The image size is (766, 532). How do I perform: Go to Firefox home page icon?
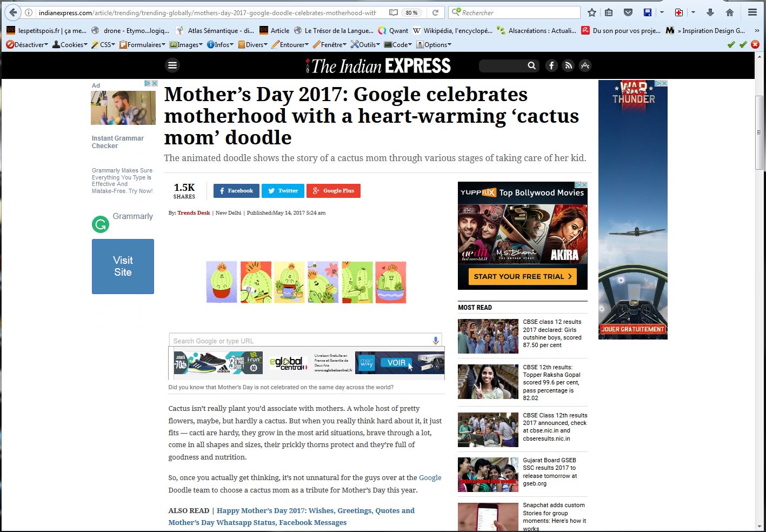click(x=730, y=12)
